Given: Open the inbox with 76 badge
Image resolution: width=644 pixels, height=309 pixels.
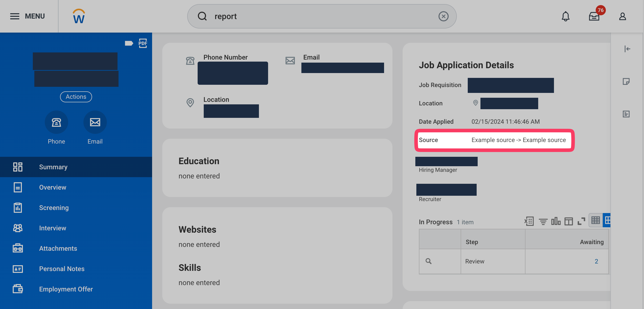Looking at the screenshot, I should [594, 16].
